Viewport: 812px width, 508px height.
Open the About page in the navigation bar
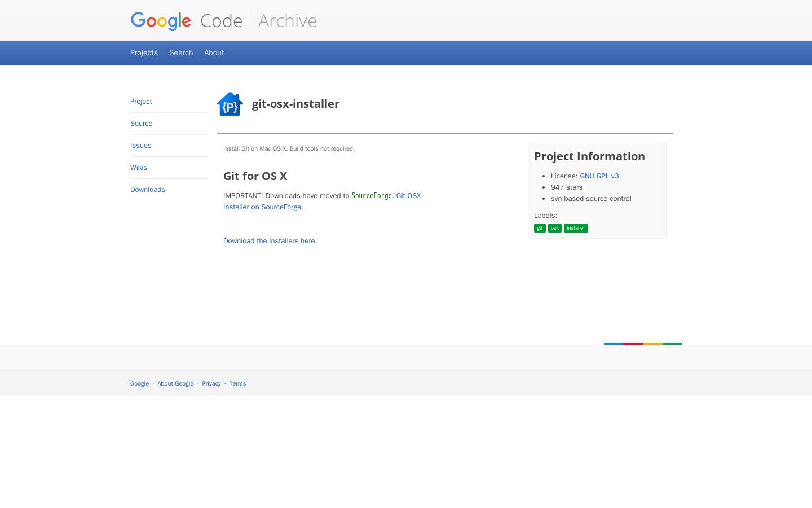coord(214,52)
